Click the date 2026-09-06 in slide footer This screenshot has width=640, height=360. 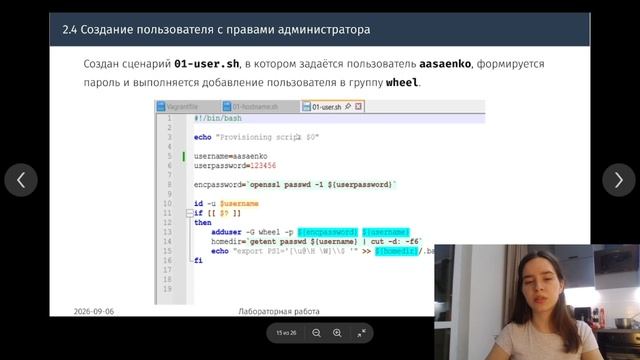(x=94, y=311)
